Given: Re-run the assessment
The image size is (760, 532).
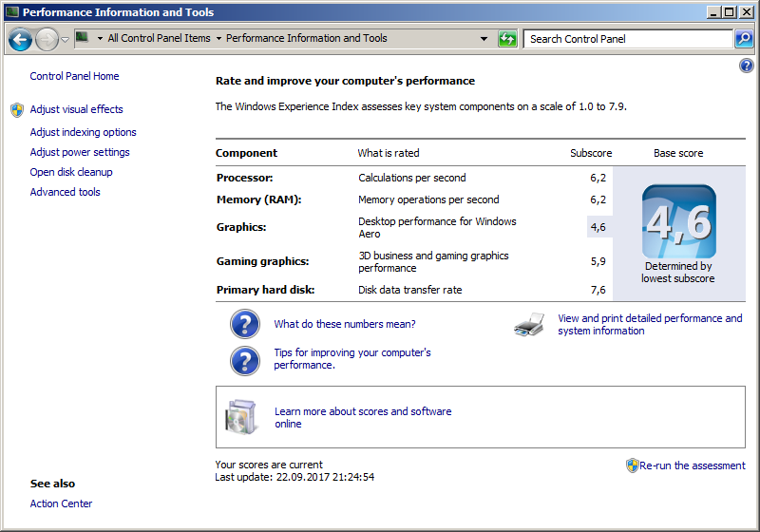Looking at the screenshot, I should (x=692, y=465).
